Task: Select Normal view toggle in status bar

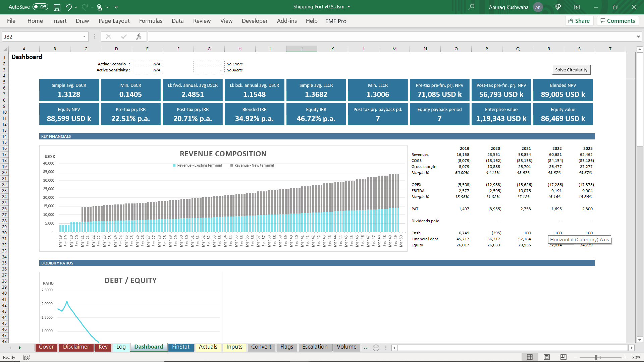Action: pos(530,357)
